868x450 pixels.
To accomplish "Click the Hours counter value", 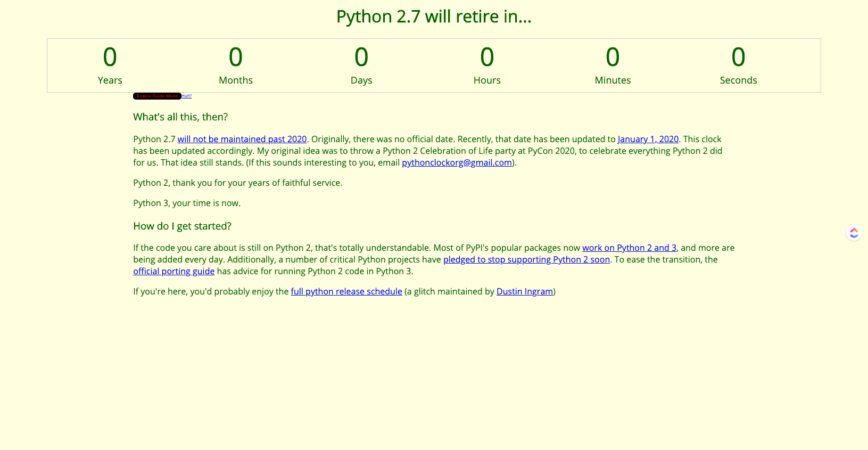I will coord(487,57).
